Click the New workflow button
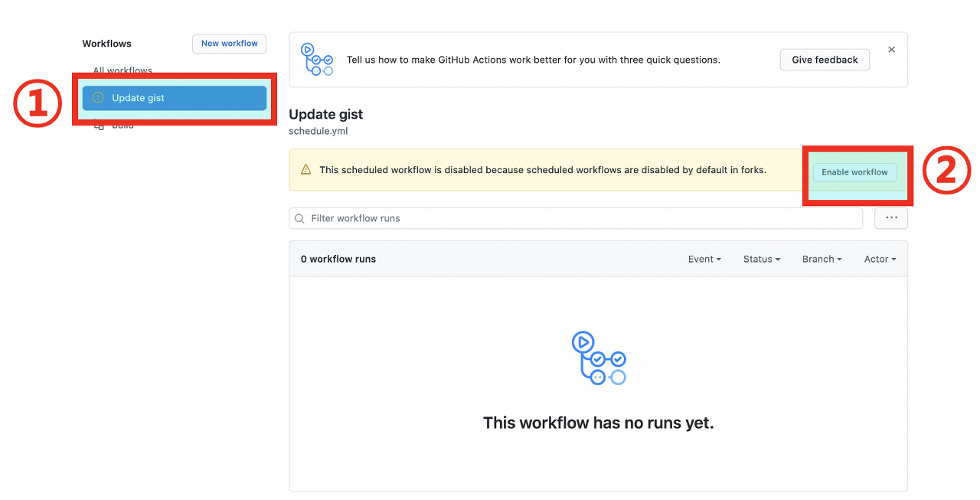Screen dimensions: 980x500 point(229,44)
